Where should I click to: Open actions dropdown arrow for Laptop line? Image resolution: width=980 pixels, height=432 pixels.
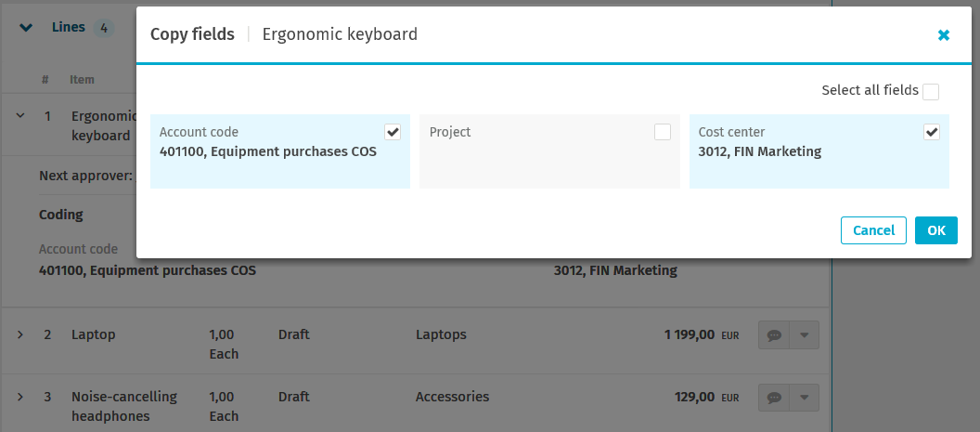804,335
